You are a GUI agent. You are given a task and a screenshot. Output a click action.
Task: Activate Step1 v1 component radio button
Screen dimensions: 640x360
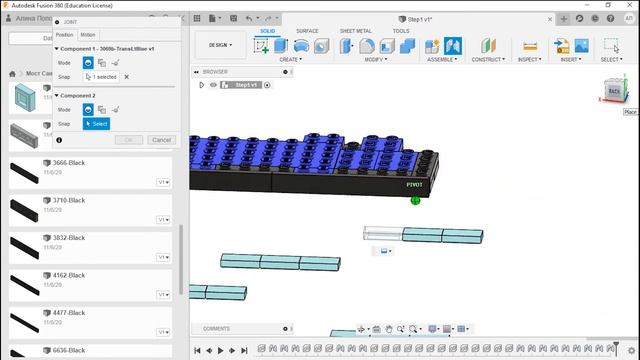coord(267,85)
